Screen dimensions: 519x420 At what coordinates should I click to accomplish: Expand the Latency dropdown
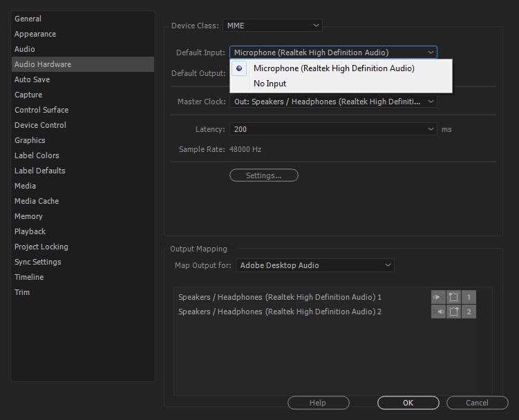pos(333,129)
